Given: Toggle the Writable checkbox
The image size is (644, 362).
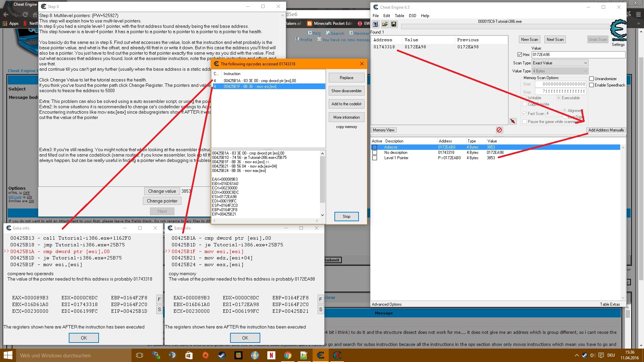Looking at the screenshot, I should pos(525,98).
